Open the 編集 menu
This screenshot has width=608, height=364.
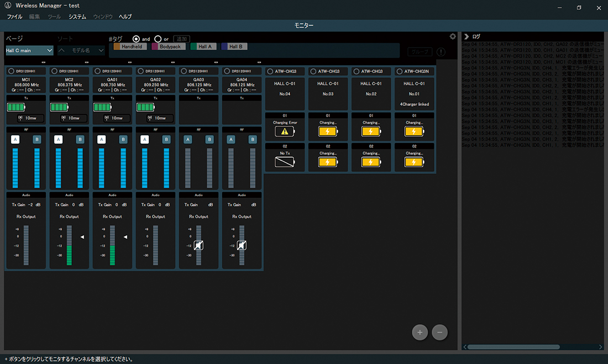click(34, 17)
